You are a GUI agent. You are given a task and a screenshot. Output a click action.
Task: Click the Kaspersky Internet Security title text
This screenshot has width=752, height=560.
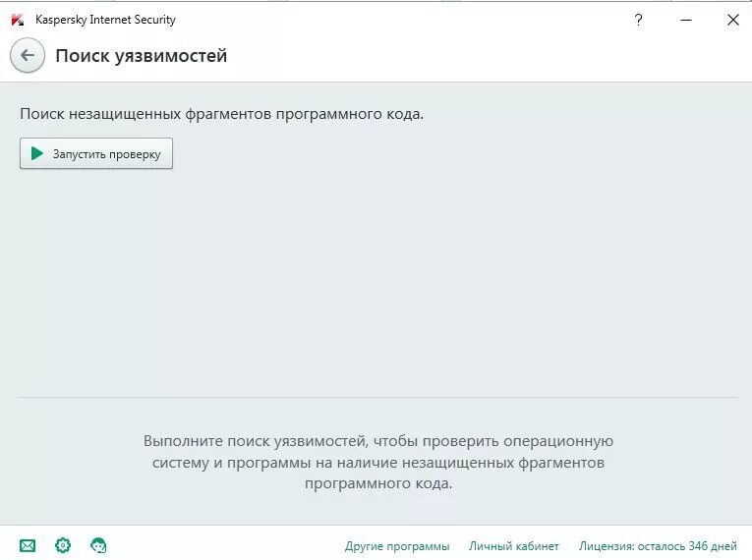tap(105, 20)
